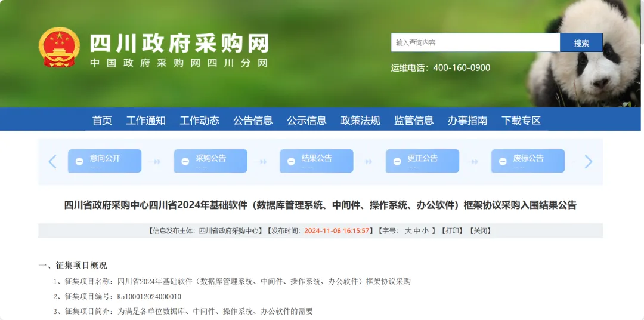Click minus icon on 更正公告 card
The height and width of the screenshot is (320, 644).
tap(397, 161)
